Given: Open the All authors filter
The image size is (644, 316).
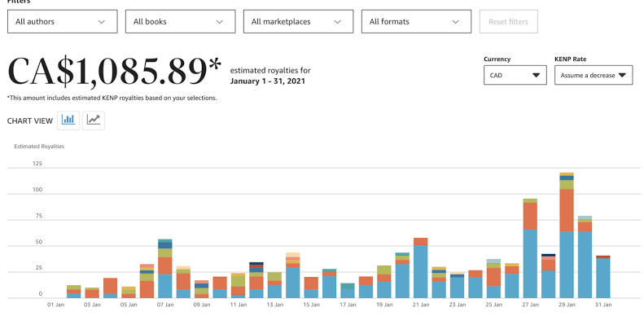Looking at the screenshot, I should [63, 21].
